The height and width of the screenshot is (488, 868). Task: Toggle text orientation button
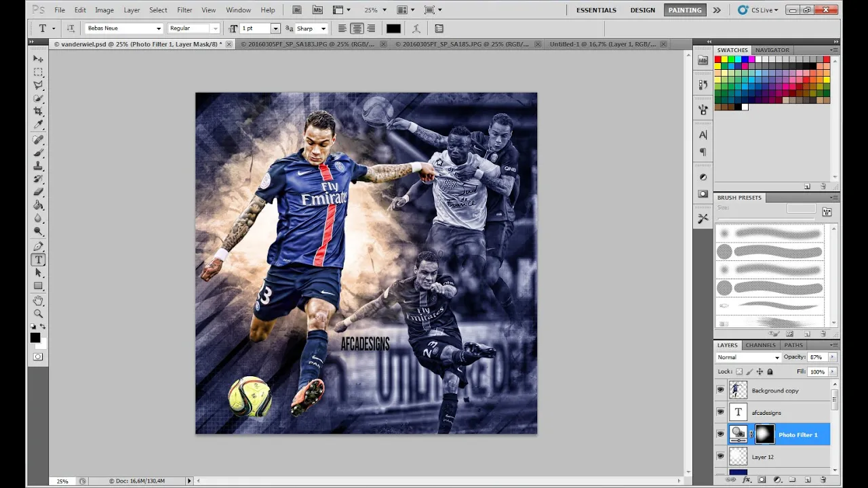point(71,28)
